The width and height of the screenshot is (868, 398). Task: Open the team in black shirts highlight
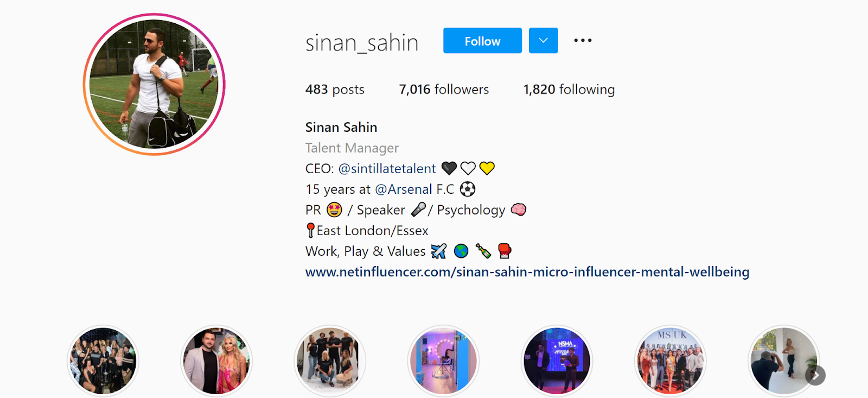330,361
